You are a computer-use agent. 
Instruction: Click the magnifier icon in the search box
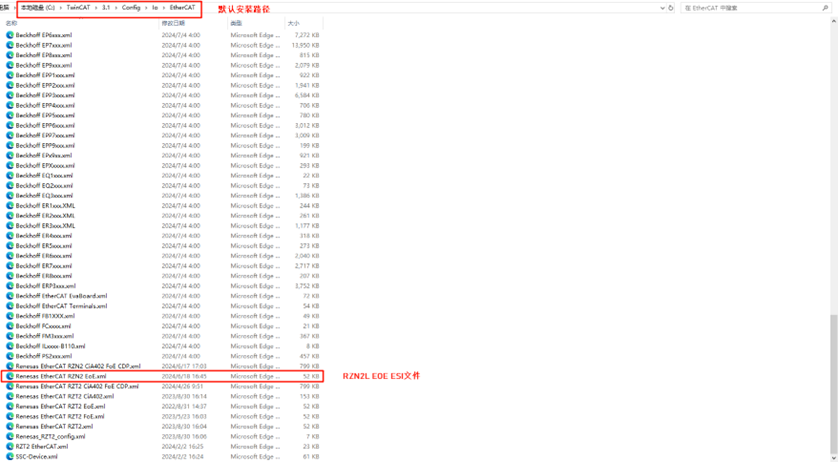825,8
